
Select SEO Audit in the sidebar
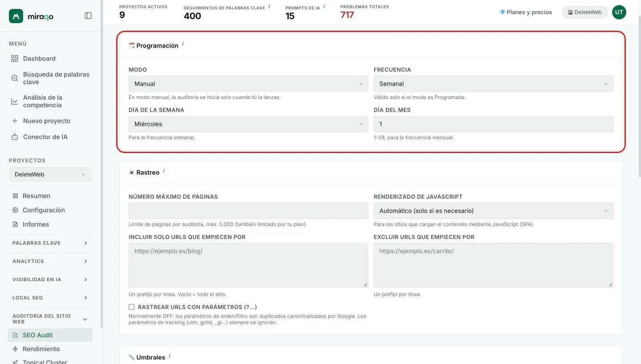(50, 335)
